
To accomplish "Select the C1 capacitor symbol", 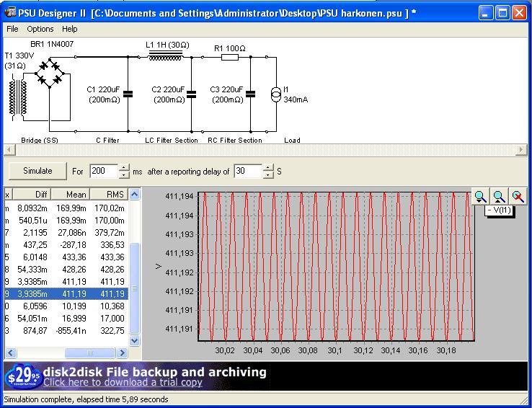I will (x=128, y=94).
